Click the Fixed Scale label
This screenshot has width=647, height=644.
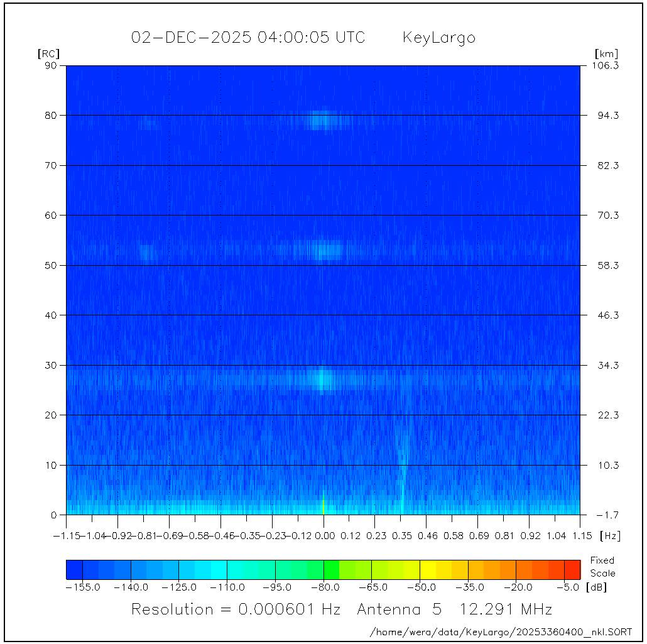coord(602,567)
